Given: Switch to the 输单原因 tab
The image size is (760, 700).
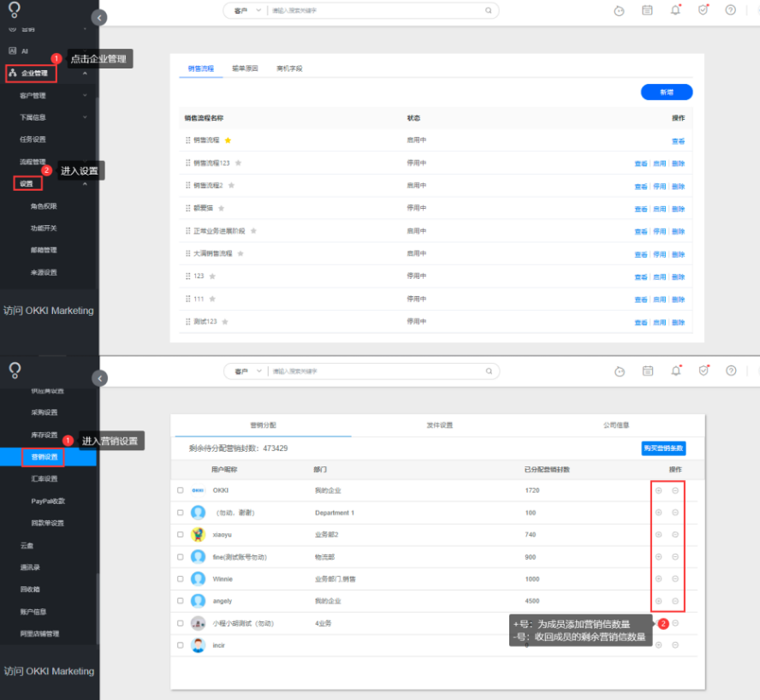Looking at the screenshot, I should (x=245, y=68).
